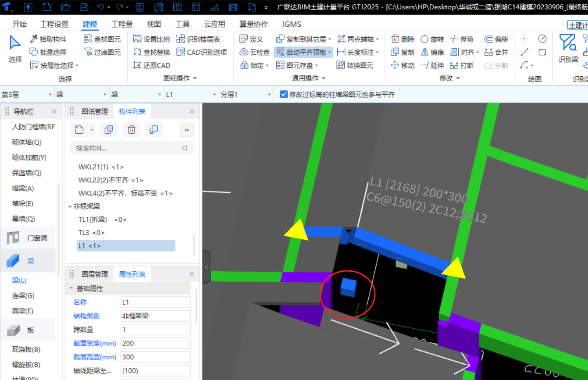Click the 复制 copy tool in 修改 group
Image resolution: width=588 pixels, height=380 pixels.
[403, 52]
